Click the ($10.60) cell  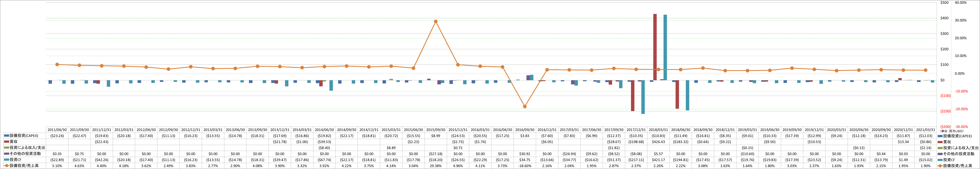[748, 154]
